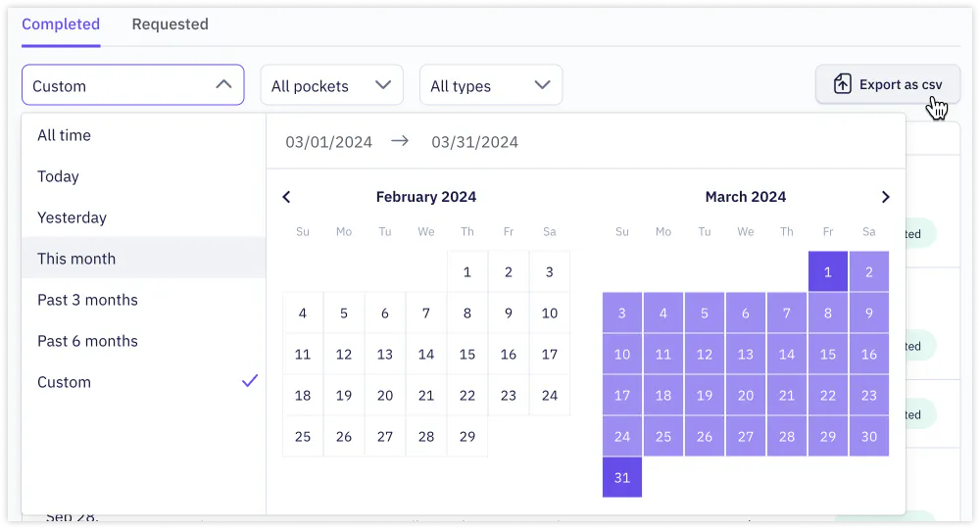Advance calendar with right chevron arrow
The height and width of the screenshot is (529, 980).
[x=885, y=197]
